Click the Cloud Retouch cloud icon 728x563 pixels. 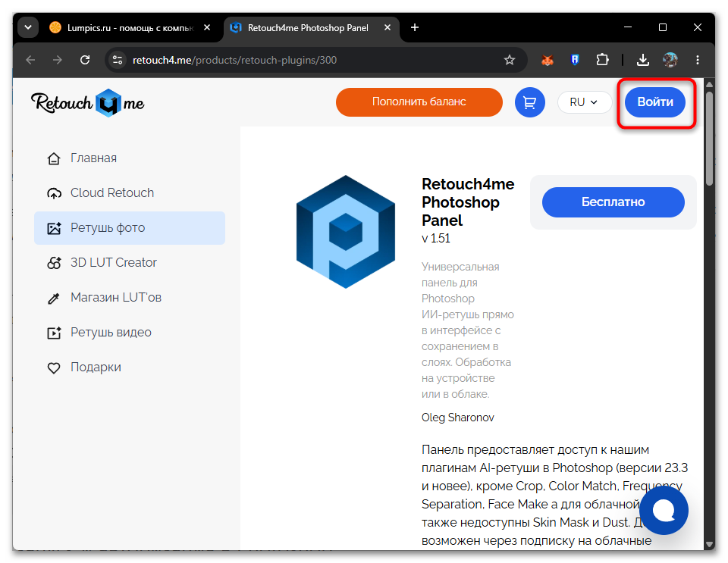pyautogui.click(x=54, y=193)
